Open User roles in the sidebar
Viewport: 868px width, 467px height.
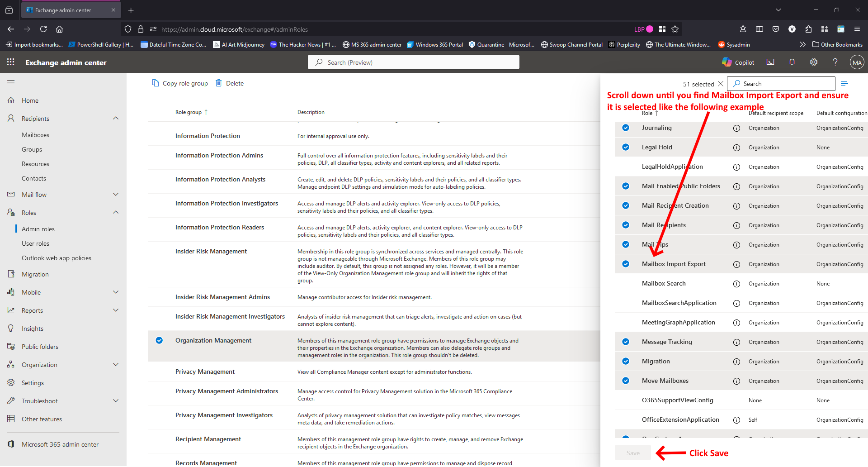point(35,243)
